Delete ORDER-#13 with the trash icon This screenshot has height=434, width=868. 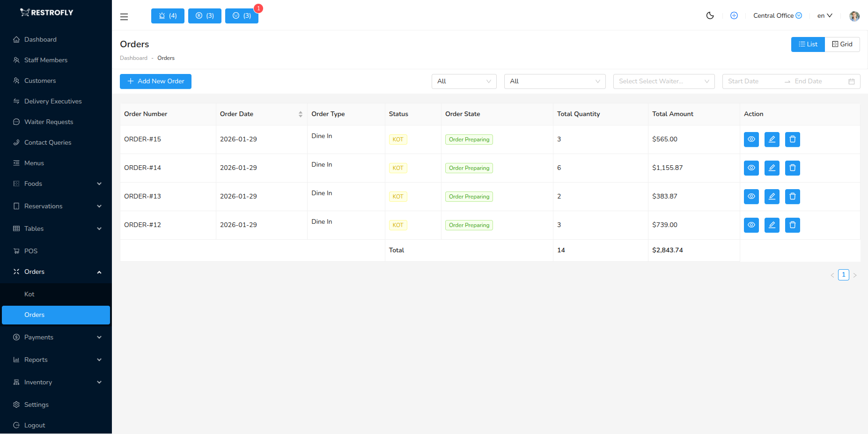pos(792,196)
